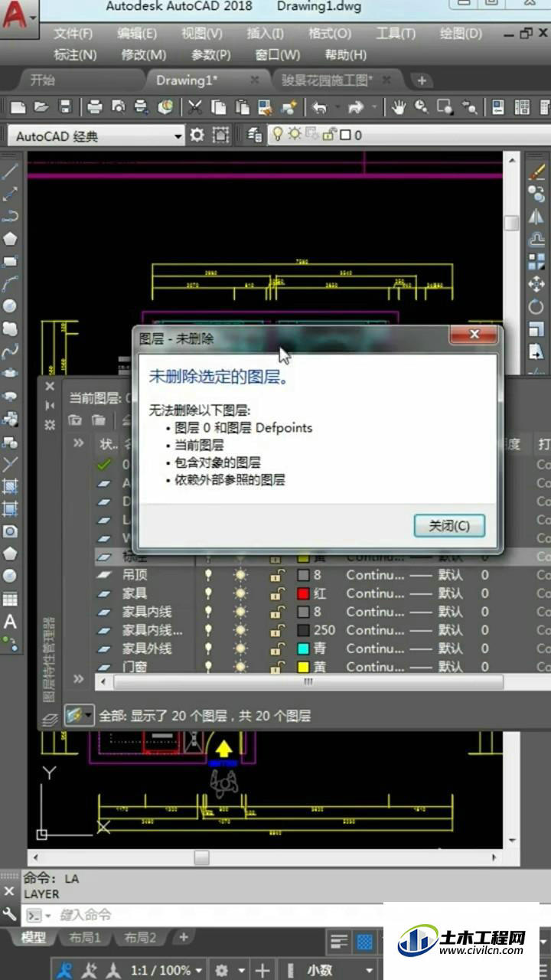The image size is (551, 980).
Task: Select the Move tool in modify toolbar
Action: point(536,284)
